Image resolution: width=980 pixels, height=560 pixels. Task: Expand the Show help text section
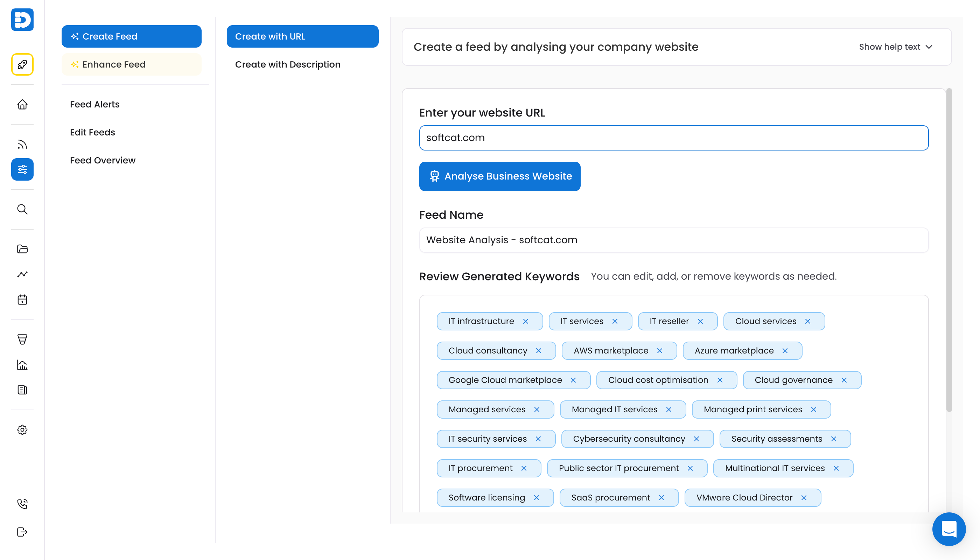tap(896, 47)
